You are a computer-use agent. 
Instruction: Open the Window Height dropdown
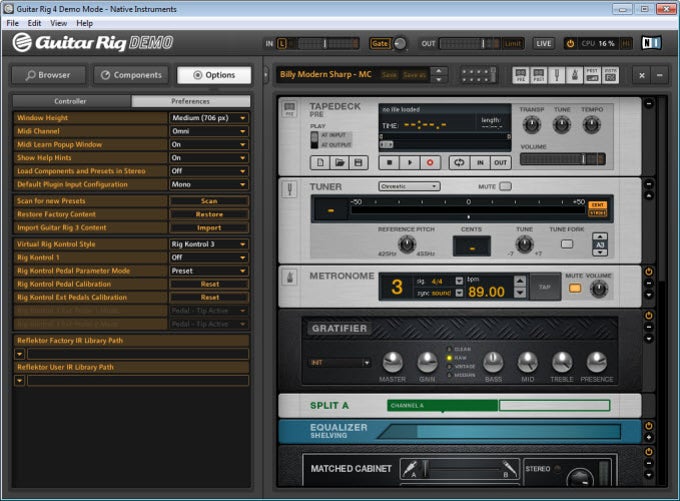209,118
